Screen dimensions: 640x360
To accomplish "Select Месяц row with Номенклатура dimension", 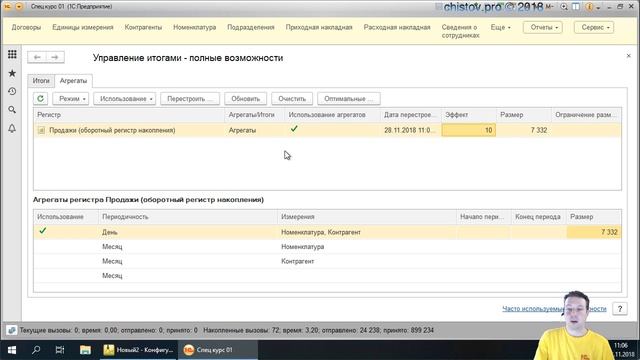I will (327, 247).
